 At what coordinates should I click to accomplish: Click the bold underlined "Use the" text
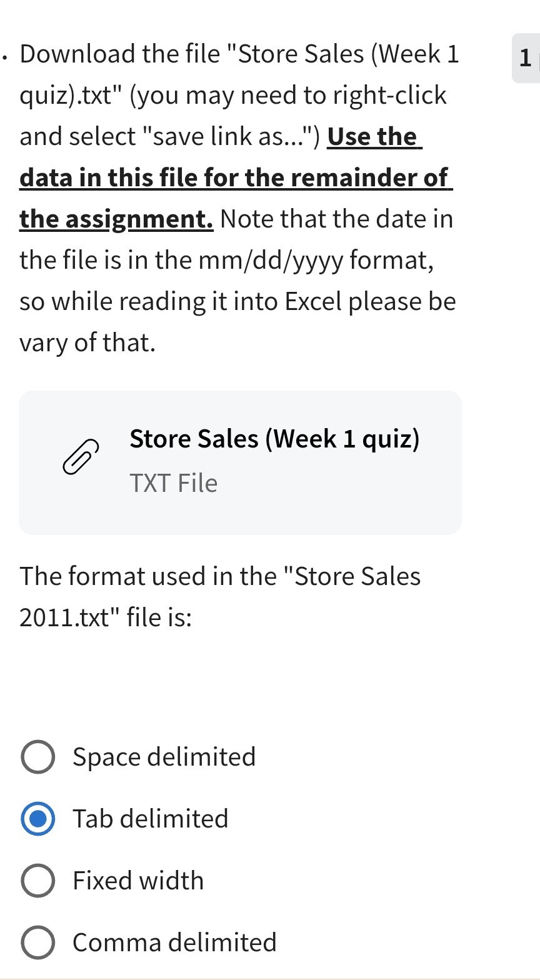click(374, 136)
